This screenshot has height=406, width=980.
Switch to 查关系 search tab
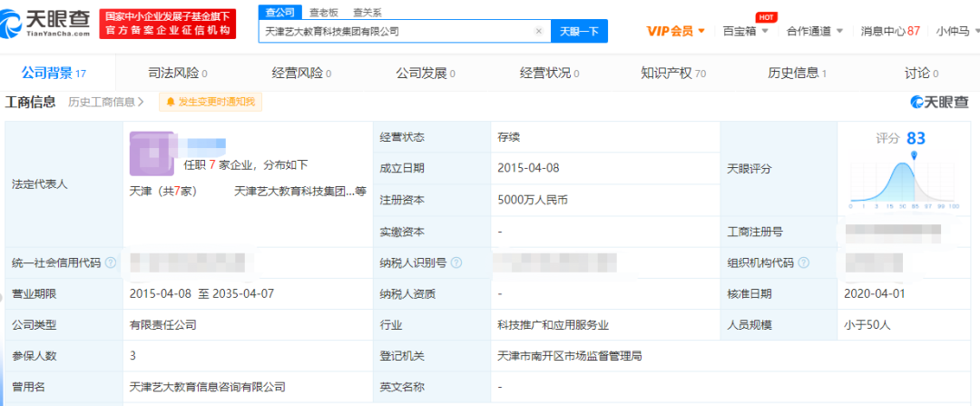pyautogui.click(x=367, y=12)
